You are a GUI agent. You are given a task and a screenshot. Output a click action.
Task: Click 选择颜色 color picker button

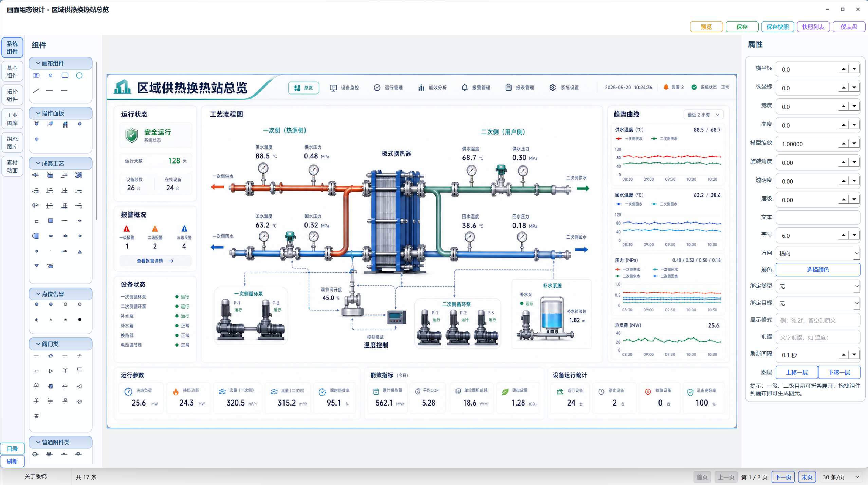pyautogui.click(x=817, y=270)
